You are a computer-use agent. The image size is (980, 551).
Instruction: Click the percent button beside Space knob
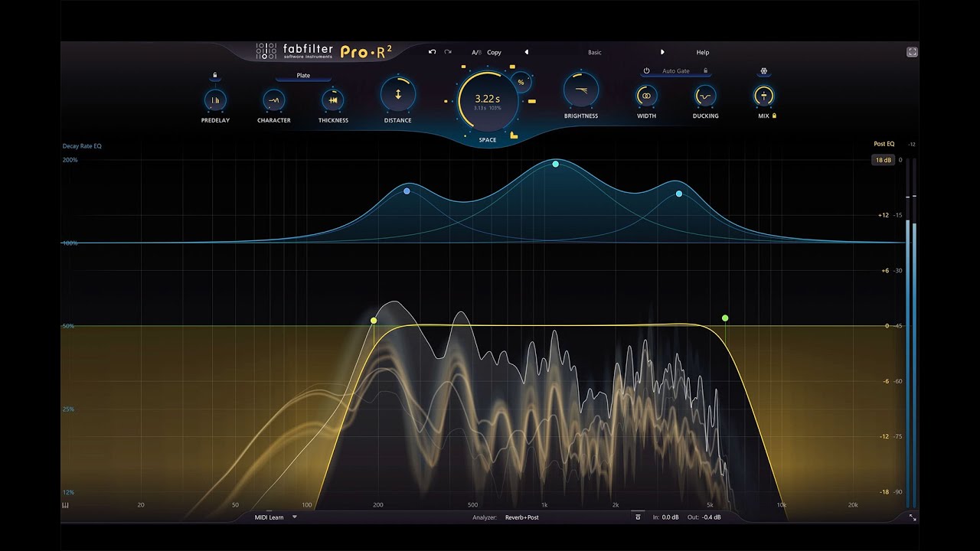coord(521,82)
